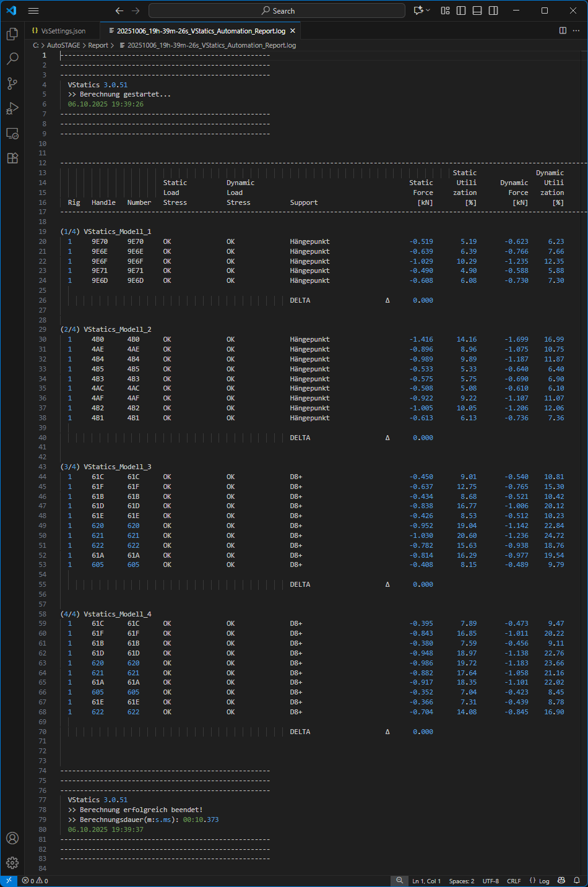Open the Source Control view
This screenshot has height=887, width=588.
12,84
